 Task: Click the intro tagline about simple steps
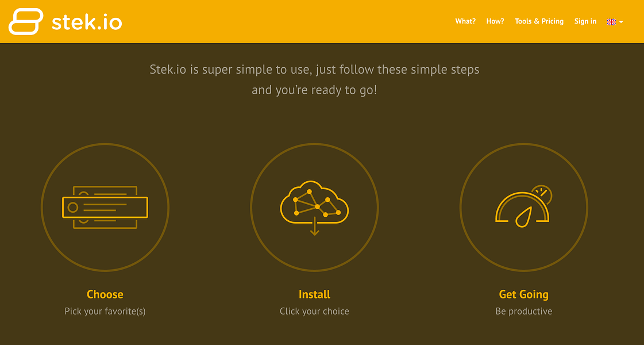point(315,79)
